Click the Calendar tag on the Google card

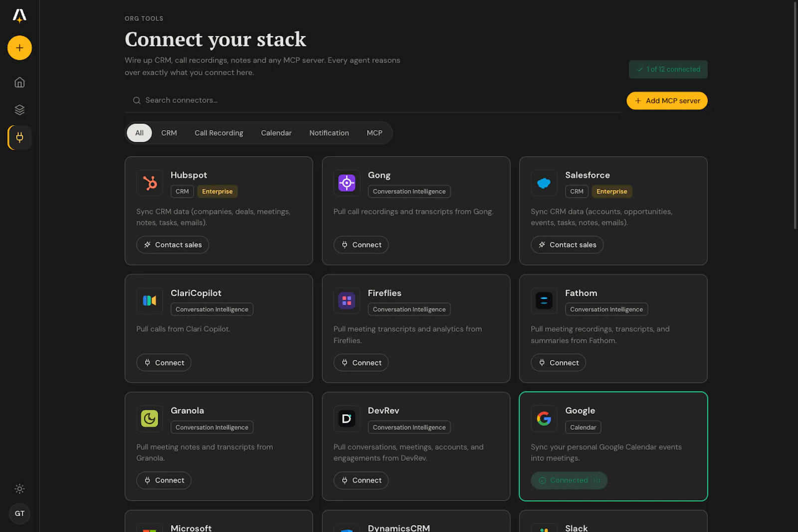(583, 427)
